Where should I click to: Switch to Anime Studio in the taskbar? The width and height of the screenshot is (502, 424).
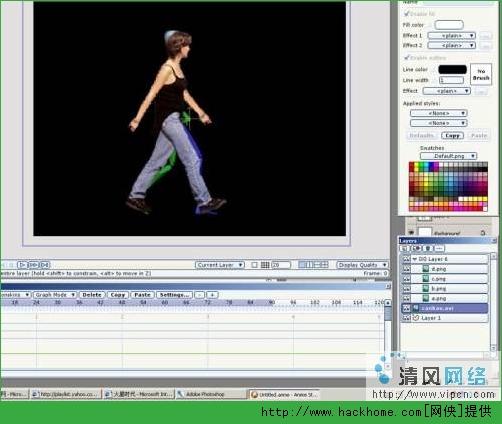285,395
